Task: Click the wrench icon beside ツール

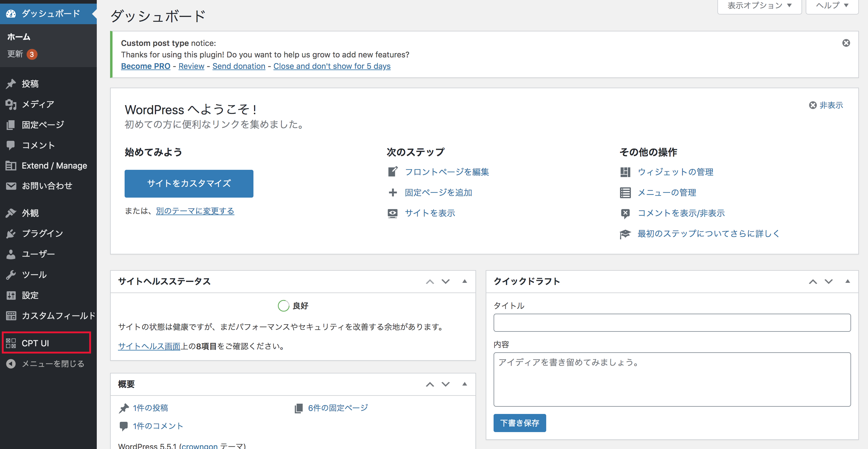Action: click(x=11, y=275)
